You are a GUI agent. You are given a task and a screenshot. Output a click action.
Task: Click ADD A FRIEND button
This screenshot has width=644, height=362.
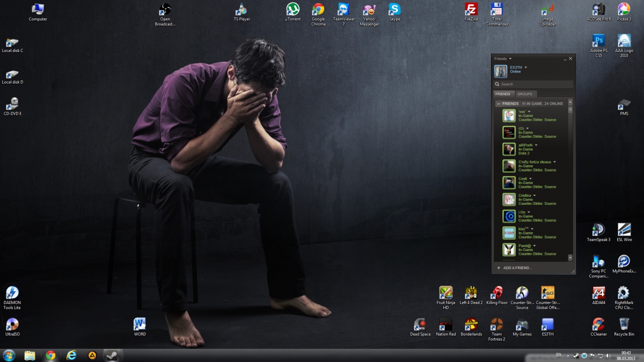coord(514,268)
